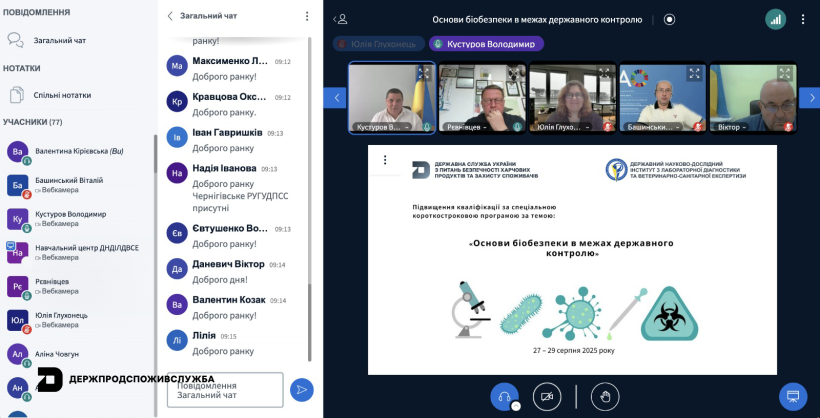This screenshot has height=418, width=820.
Task: Click the recording indicator icon
Action: pos(669,19)
